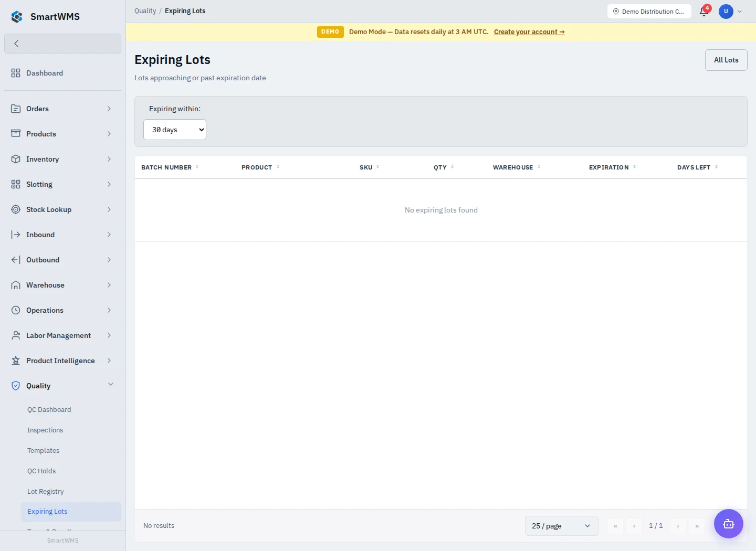Sort the table by Expiration
The height and width of the screenshot is (551, 756).
pos(612,167)
